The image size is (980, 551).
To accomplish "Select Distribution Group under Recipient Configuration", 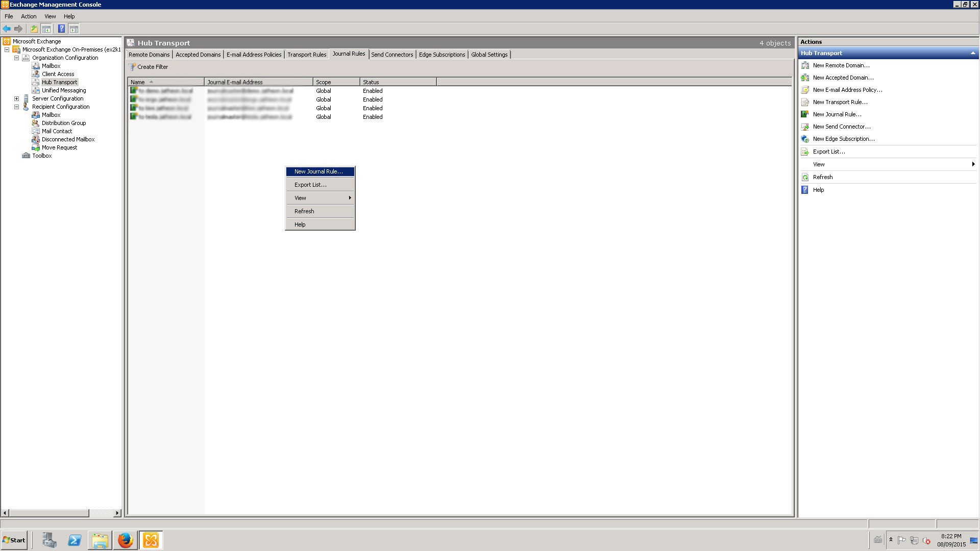I will (x=64, y=123).
